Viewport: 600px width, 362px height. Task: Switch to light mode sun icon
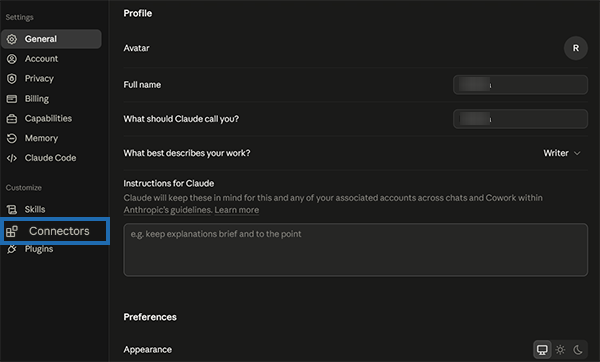560,349
